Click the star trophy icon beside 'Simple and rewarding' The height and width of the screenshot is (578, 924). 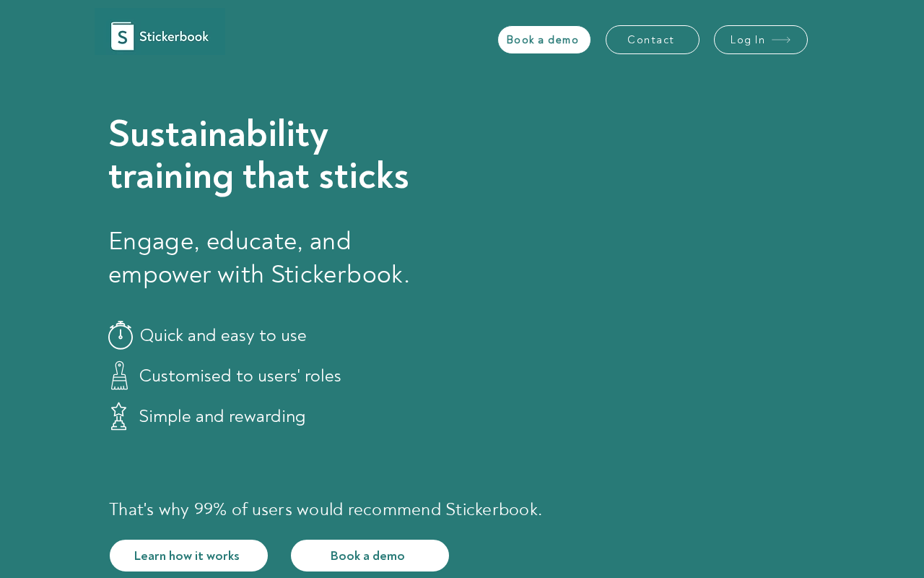(119, 416)
